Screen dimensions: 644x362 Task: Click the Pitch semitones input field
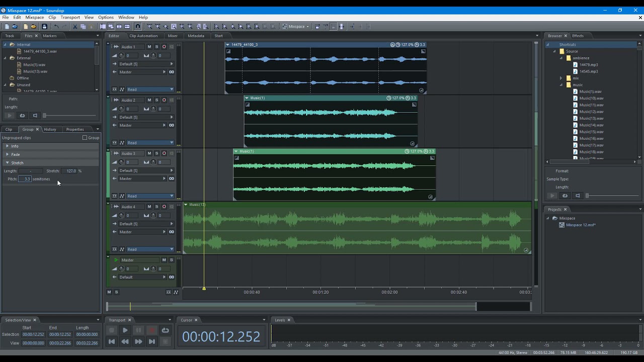tap(25, 179)
